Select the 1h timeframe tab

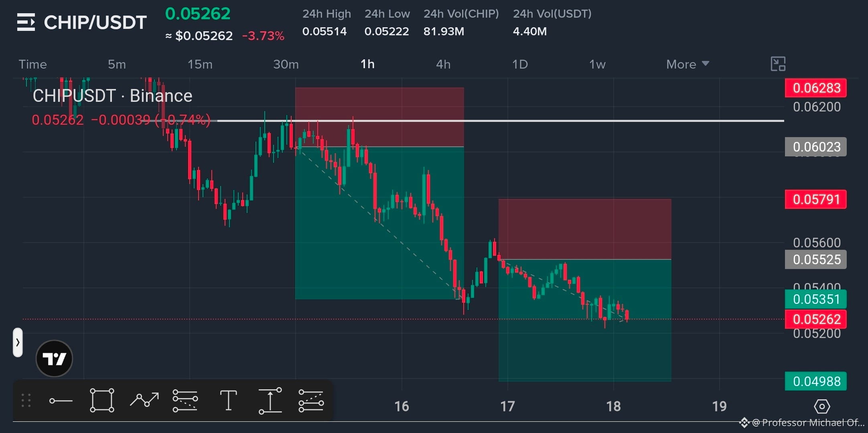[367, 64]
